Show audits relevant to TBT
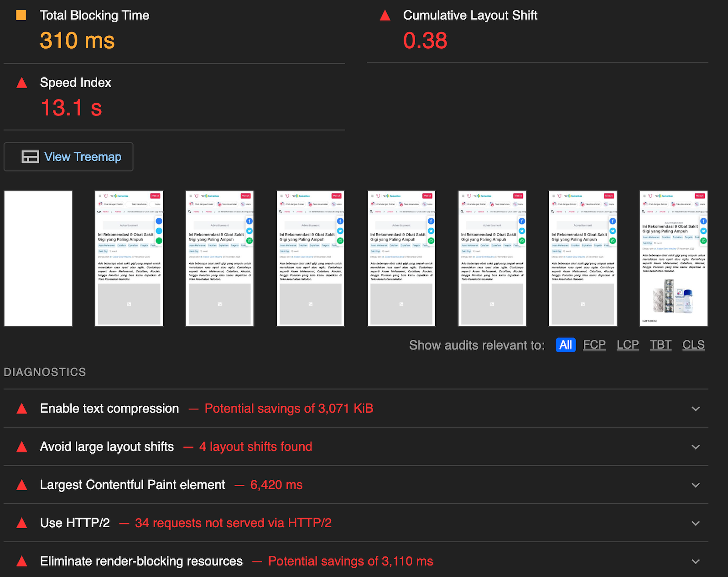This screenshot has height=577, width=728. click(x=660, y=345)
